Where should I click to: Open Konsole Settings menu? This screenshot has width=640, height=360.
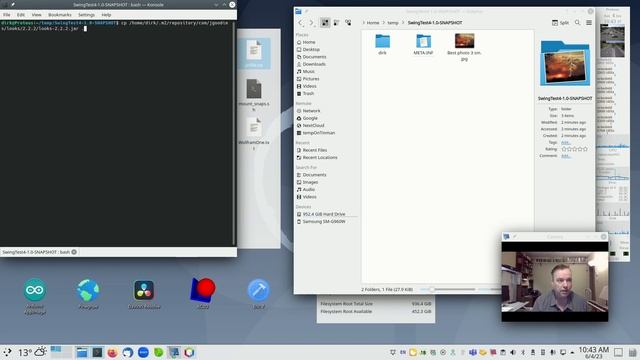[86, 15]
